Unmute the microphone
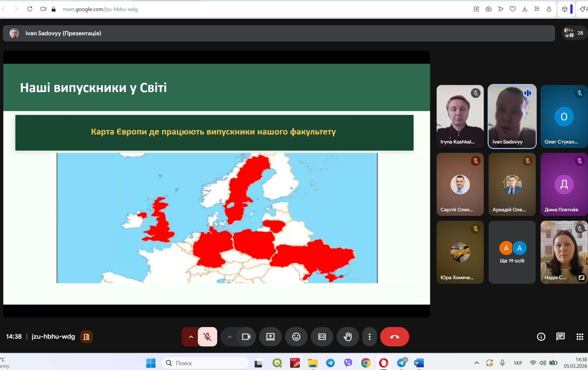Image resolution: width=588 pixels, height=370 pixels. [x=207, y=337]
